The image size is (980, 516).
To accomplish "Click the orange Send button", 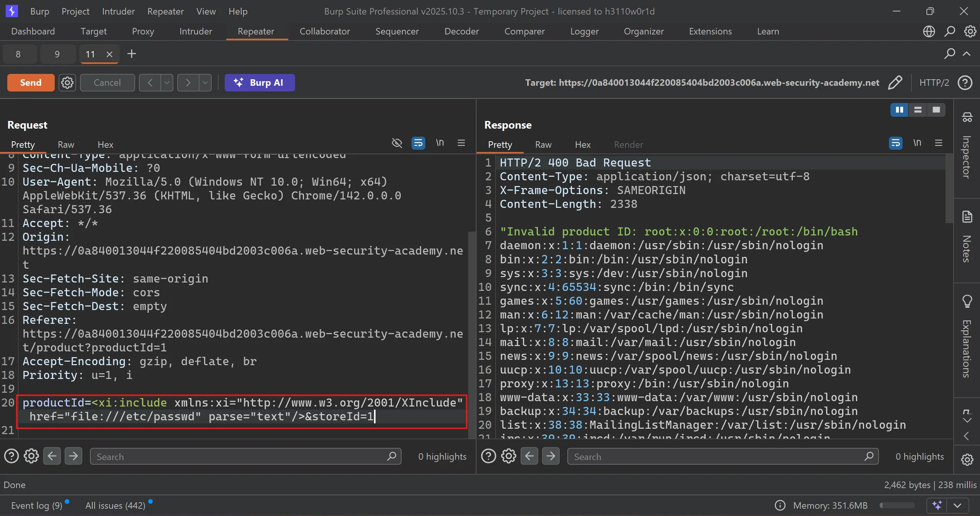I will point(31,82).
